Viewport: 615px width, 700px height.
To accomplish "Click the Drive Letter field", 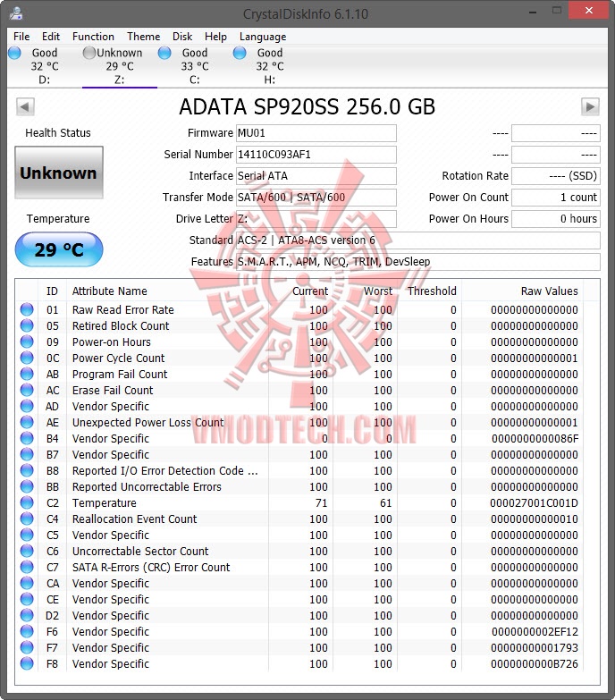I will click(316, 219).
